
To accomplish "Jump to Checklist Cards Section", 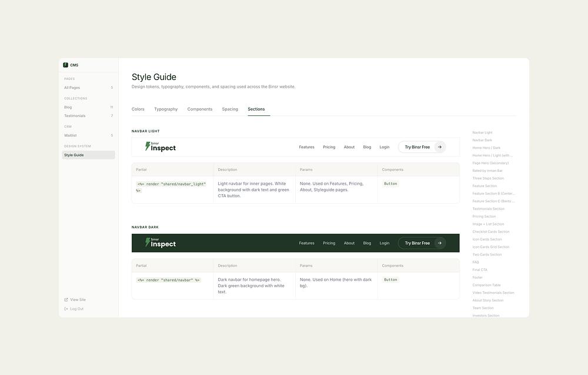I will point(491,231).
